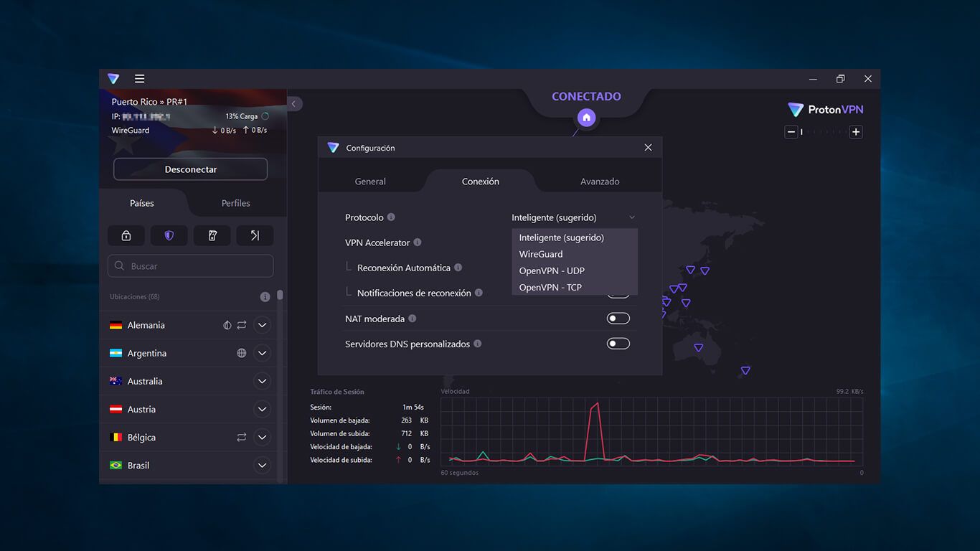
Task: Select Alemania in the country list
Action: [x=146, y=325]
